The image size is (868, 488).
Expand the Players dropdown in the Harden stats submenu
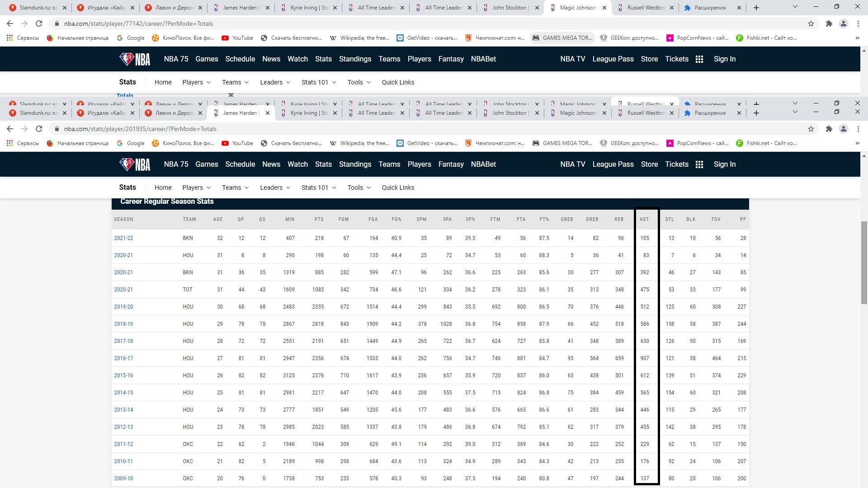point(197,188)
